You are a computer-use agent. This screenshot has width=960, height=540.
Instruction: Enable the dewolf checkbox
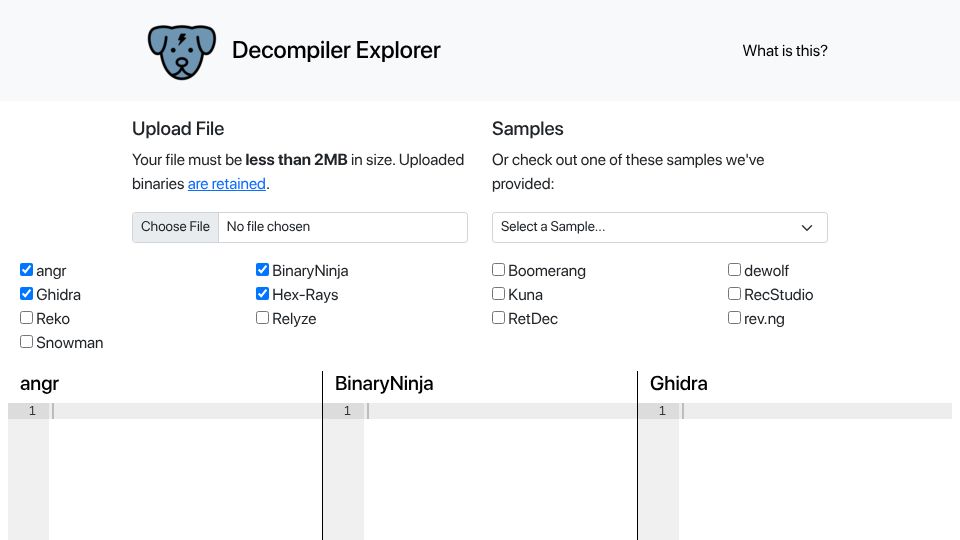pyautogui.click(x=734, y=270)
